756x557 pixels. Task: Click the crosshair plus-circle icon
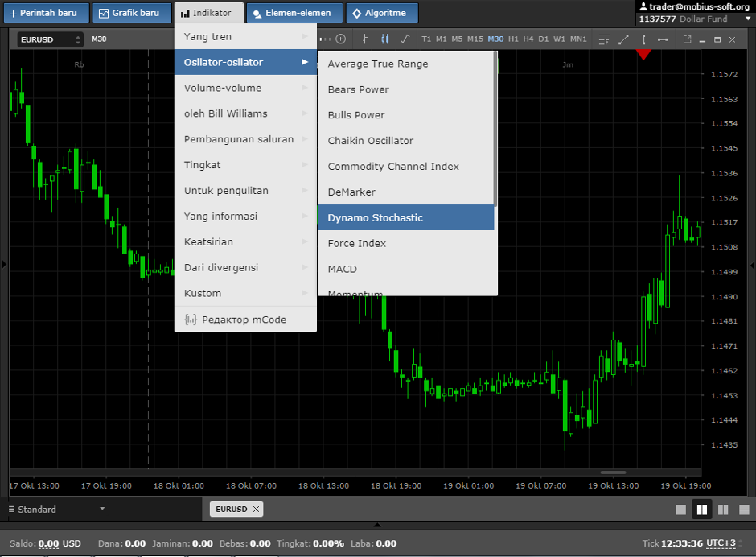(340, 39)
